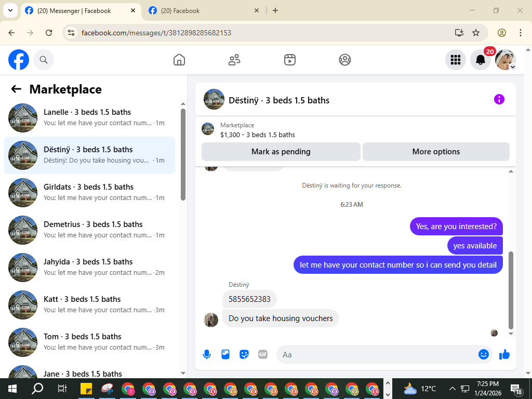The height and width of the screenshot is (399, 532).
Task: Open the account profile picture menu
Action: 506,60
